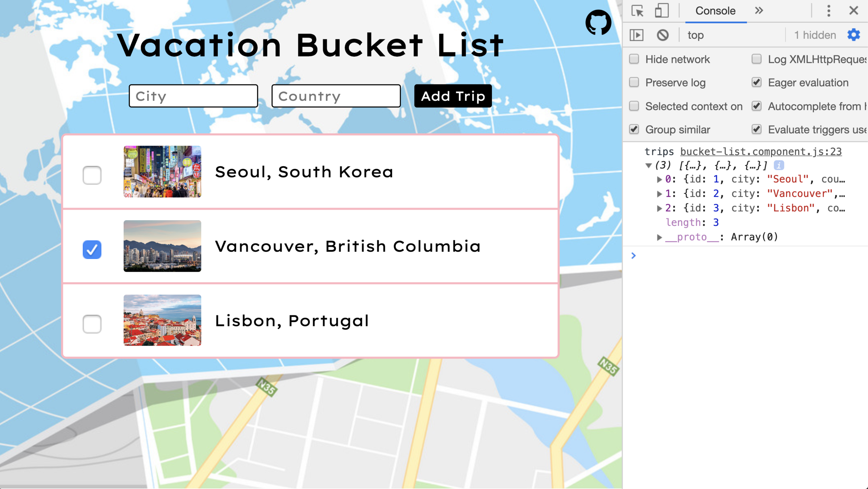Focus the City input field
868x489 pixels.
[193, 96]
